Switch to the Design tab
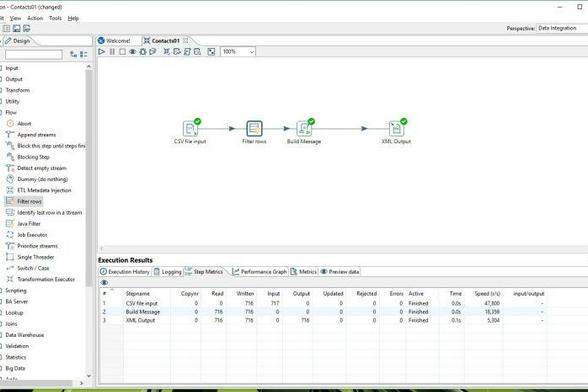Viewport: 588px width, 392px height. 18,41
